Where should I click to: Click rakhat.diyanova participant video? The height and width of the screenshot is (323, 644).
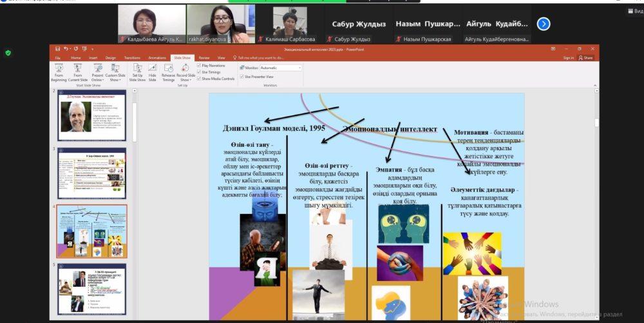point(221,24)
